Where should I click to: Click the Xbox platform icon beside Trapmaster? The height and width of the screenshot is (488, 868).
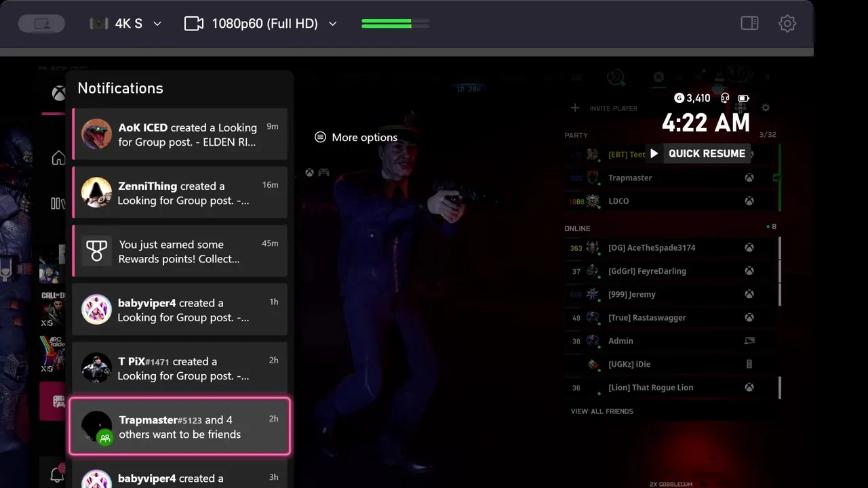[749, 178]
